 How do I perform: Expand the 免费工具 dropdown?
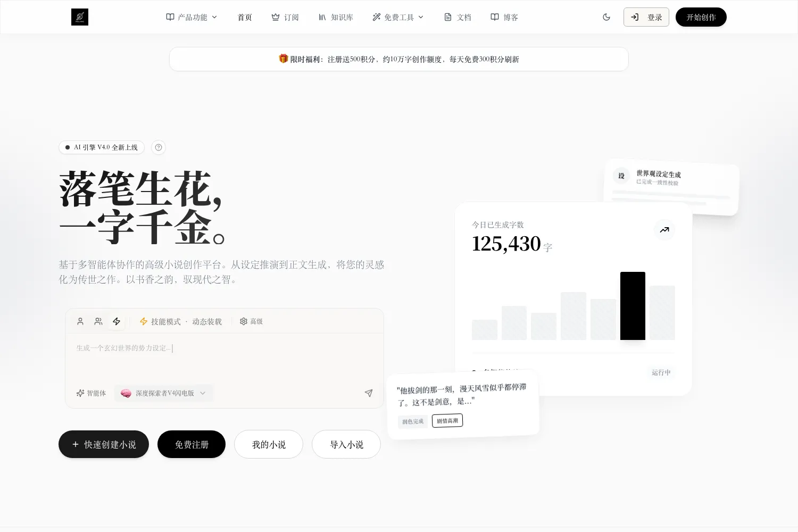coord(398,17)
